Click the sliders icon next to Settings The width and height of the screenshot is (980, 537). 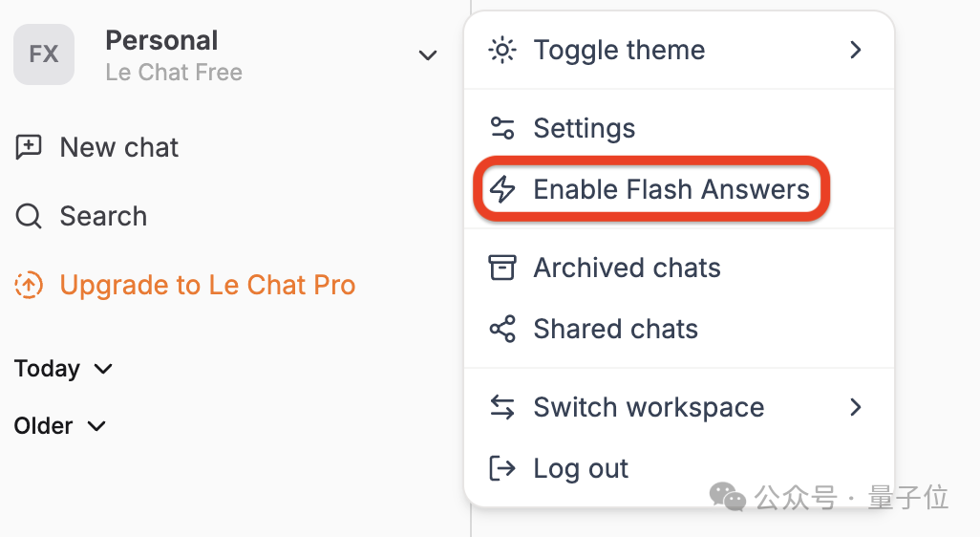coord(501,127)
